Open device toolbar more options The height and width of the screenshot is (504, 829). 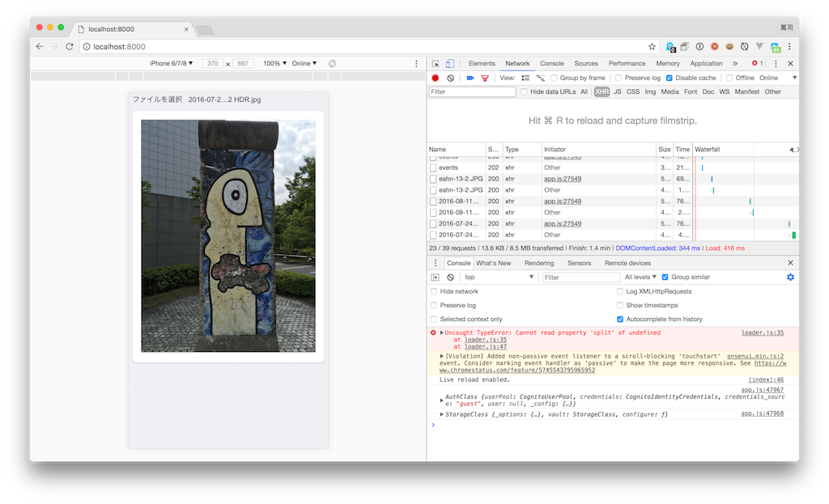tap(416, 63)
